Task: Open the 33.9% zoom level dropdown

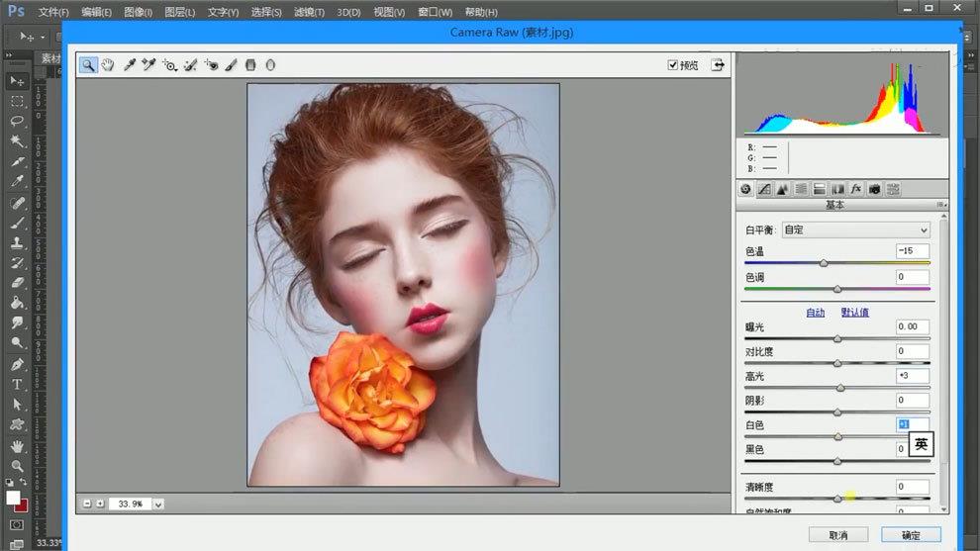Action: click(x=158, y=504)
